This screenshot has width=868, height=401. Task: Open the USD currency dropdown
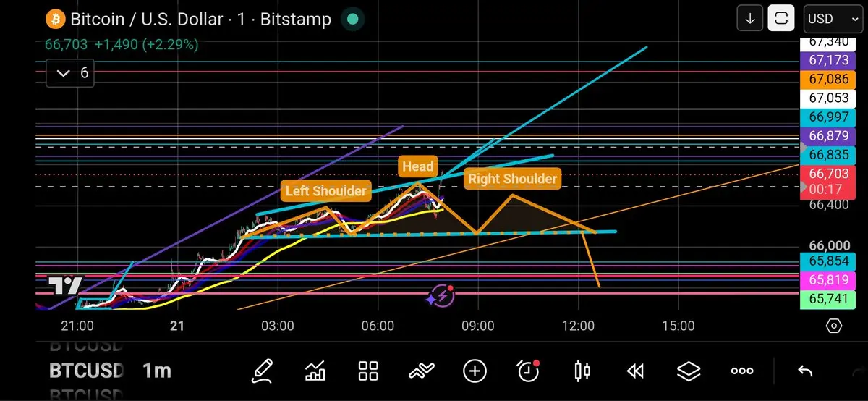(x=833, y=19)
